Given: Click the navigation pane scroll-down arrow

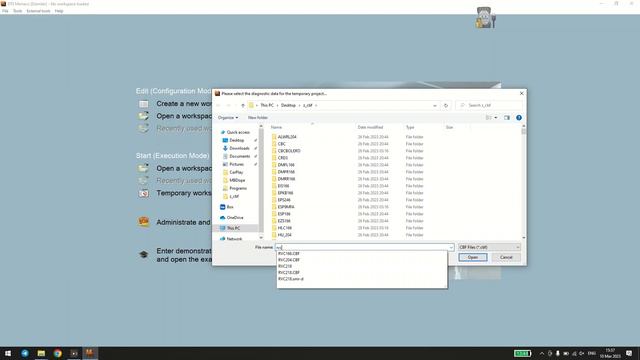Looking at the screenshot, I should tap(261, 238).
